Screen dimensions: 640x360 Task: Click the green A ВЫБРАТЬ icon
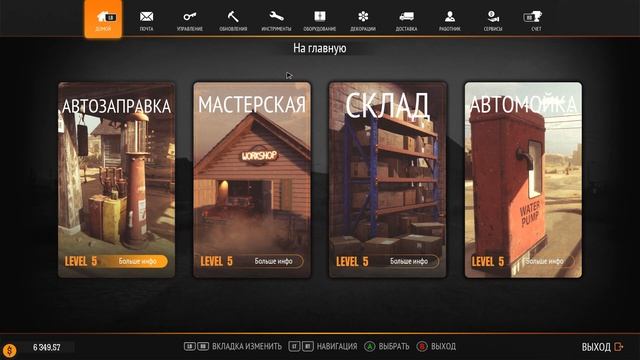(x=369, y=347)
